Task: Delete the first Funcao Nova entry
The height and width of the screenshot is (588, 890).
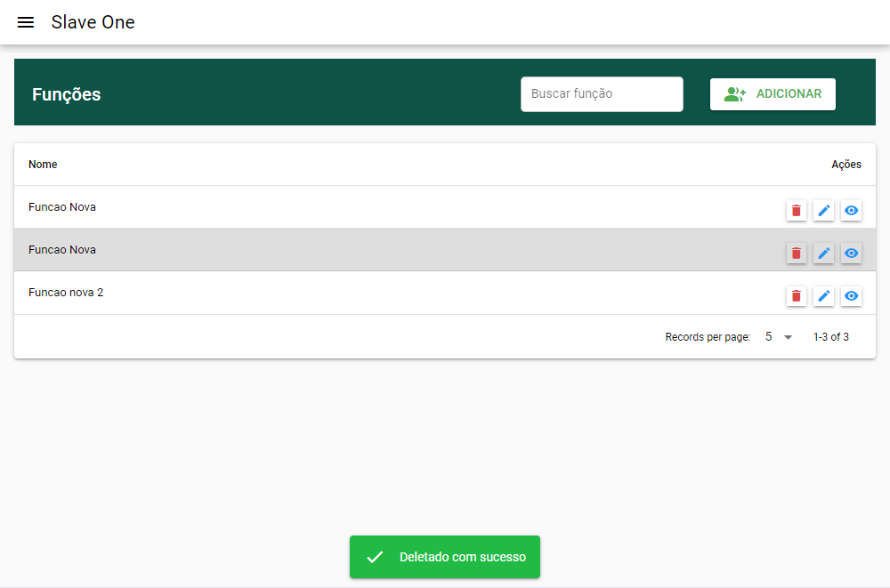Action: coord(796,211)
